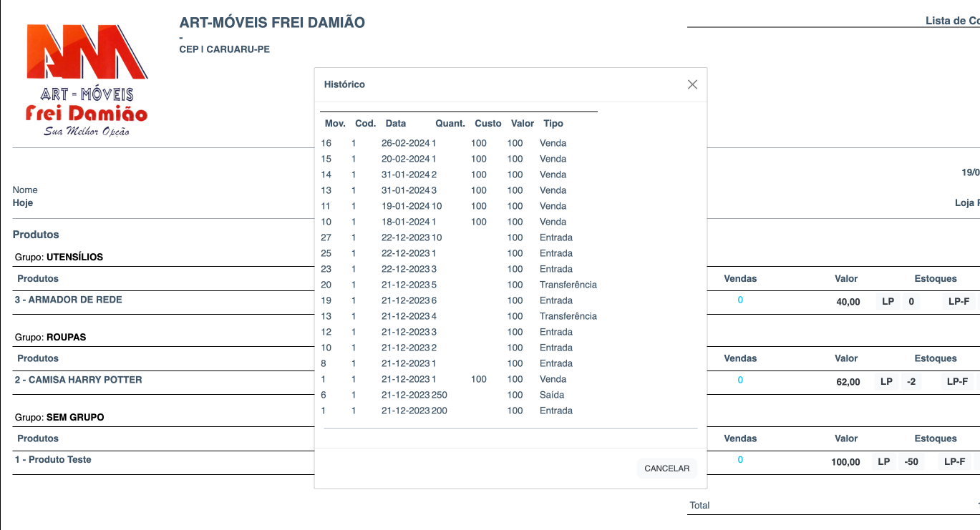
Task: Click the Quant. column header
Action: (x=450, y=124)
